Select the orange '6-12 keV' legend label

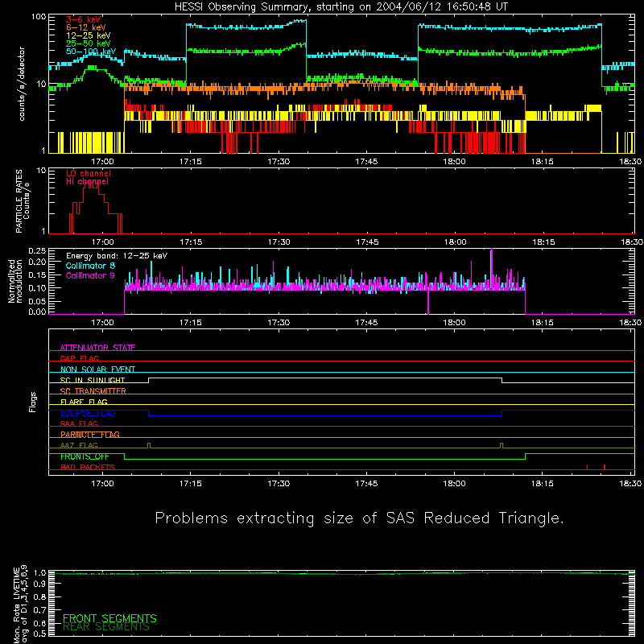[x=86, y=27]
